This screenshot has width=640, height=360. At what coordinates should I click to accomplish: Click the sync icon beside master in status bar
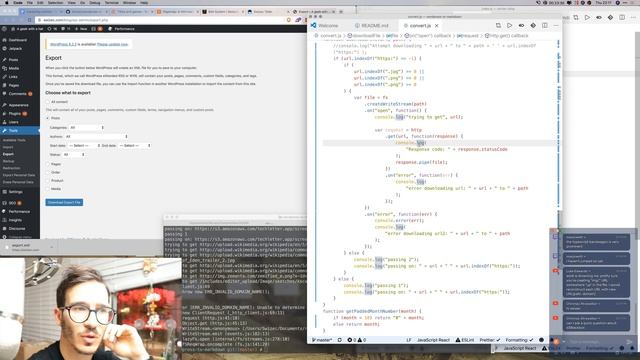[x=340, y=340]
